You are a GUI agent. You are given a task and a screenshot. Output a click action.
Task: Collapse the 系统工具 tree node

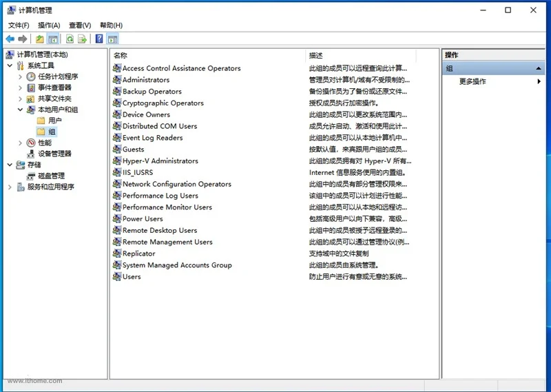(10, 65)
